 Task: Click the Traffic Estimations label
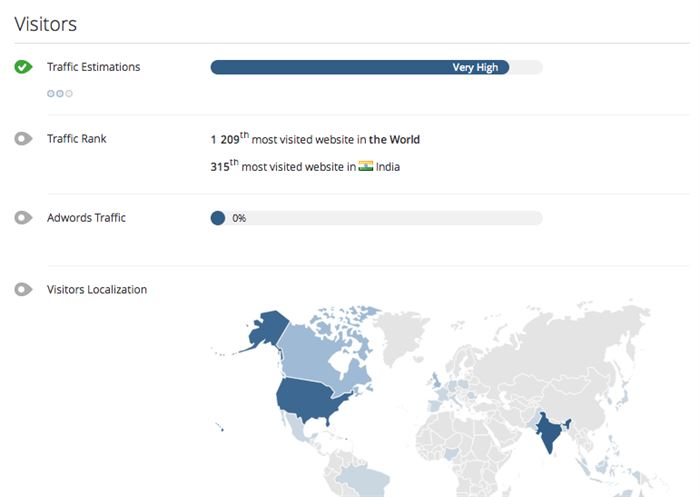coord(94,67)
